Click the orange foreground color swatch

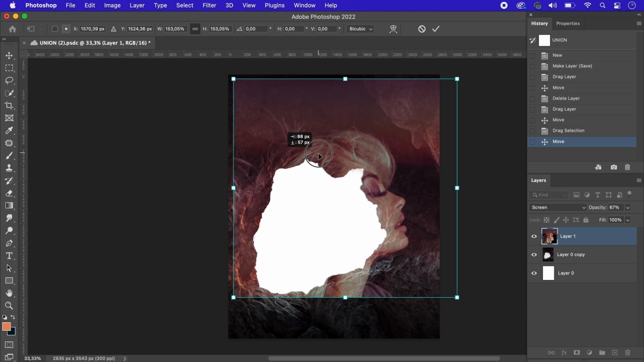tap(6, 327)
